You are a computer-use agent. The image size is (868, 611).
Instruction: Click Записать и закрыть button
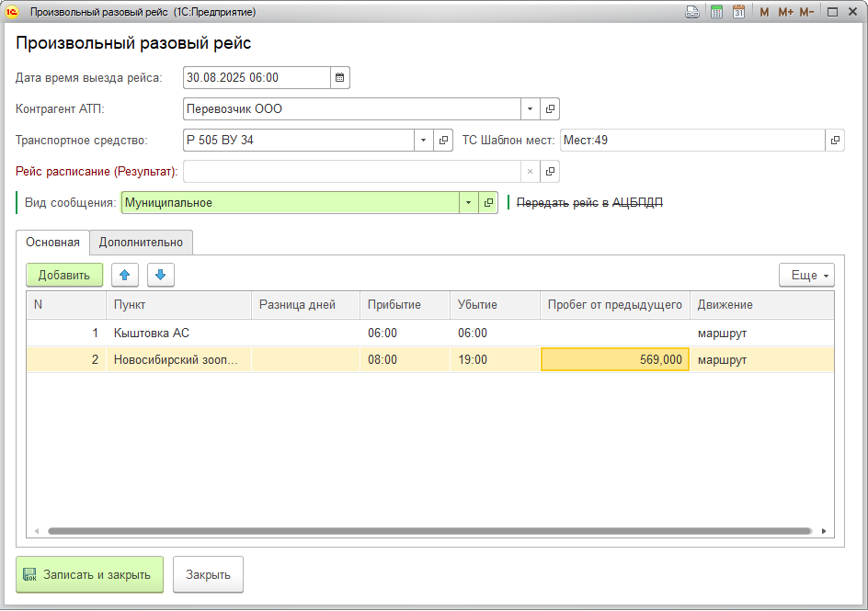pyautogui.click(x=89, y=574)
